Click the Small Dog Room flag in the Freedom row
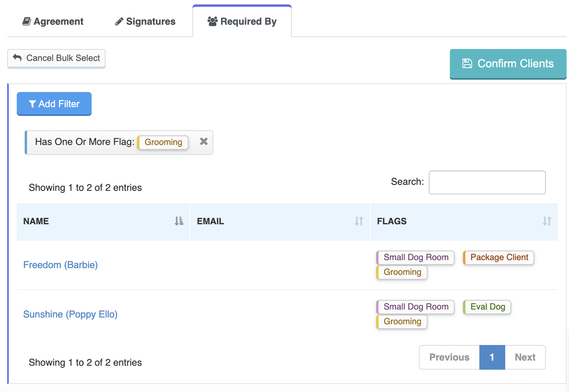Screen dimensions: 569x392 pyautogui.click(x=415, y=257)
